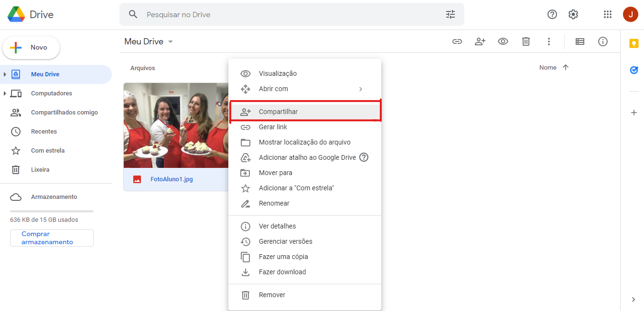This screenshot has height=311, width=644.
Task: Click the plus add-ons icon
Action: (634, 113)
